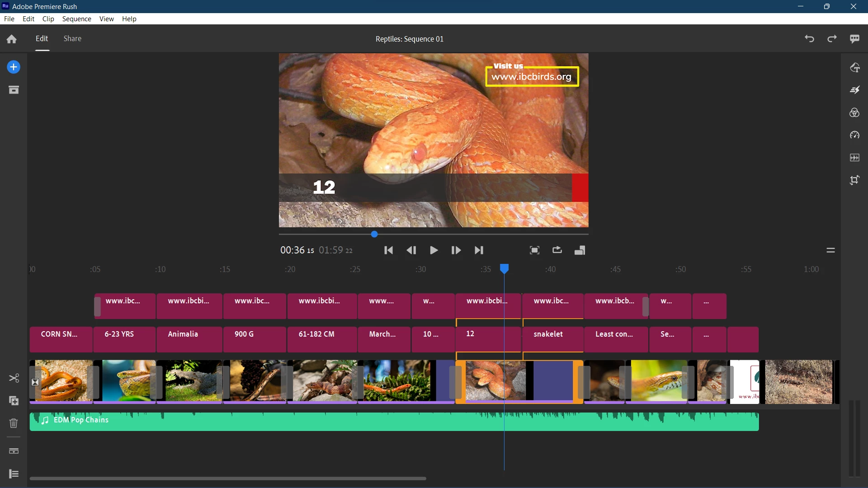
Task: Toggle full screen preview
Action: (x=534, y=250)
